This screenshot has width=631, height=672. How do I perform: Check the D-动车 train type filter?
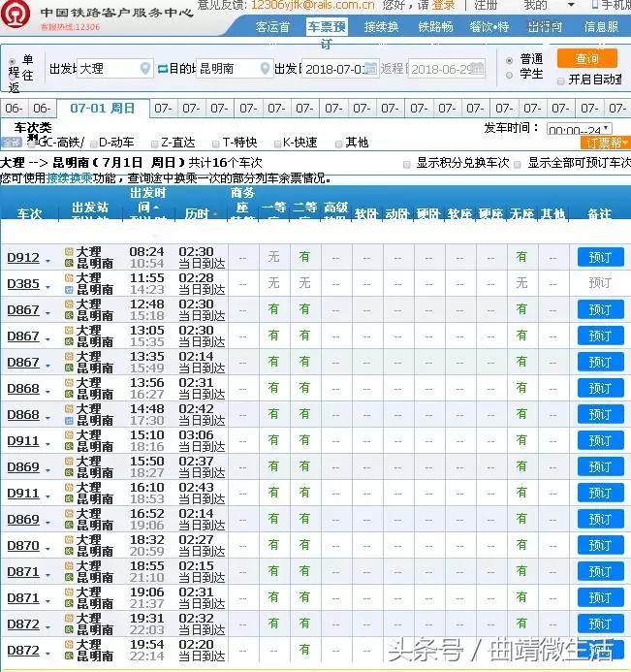[x=94, y=144]
